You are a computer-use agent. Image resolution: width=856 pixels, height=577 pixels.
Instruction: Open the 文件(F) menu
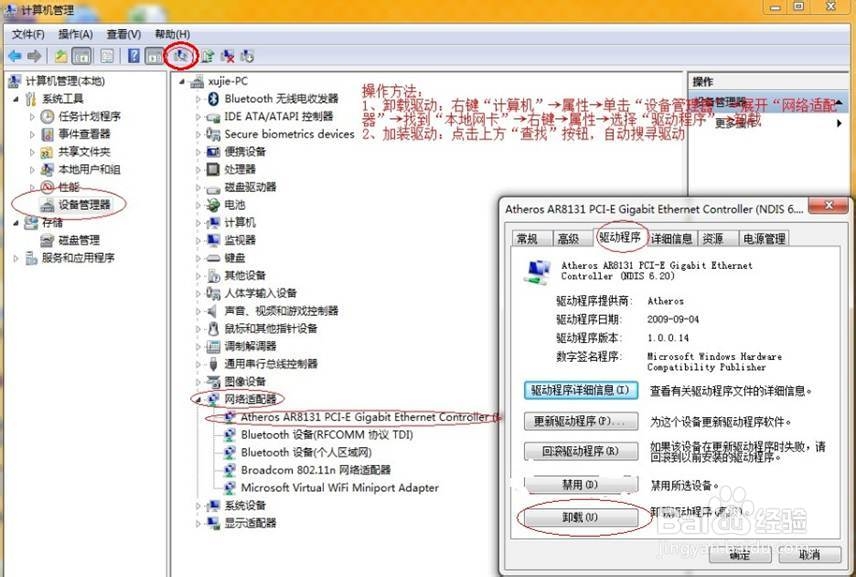(28, 34)
